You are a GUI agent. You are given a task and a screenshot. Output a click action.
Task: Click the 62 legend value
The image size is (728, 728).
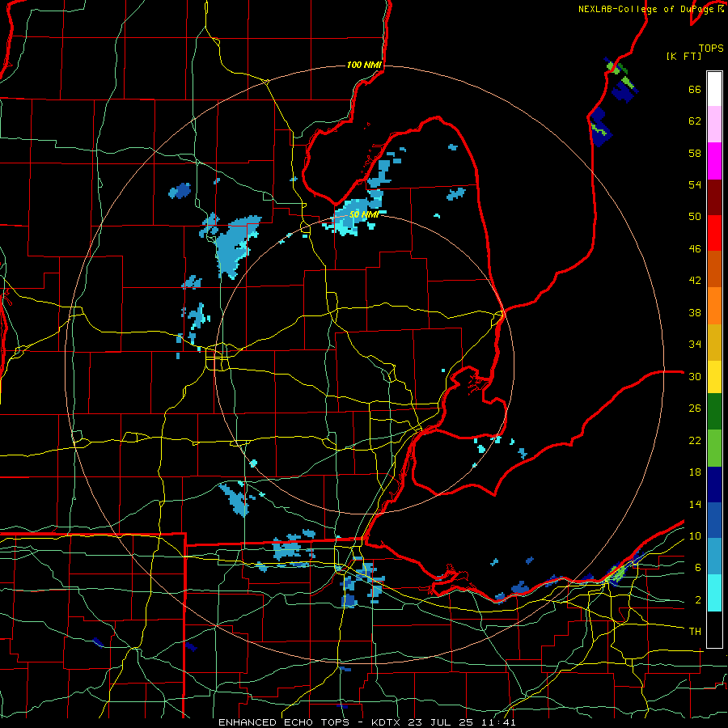695,121
